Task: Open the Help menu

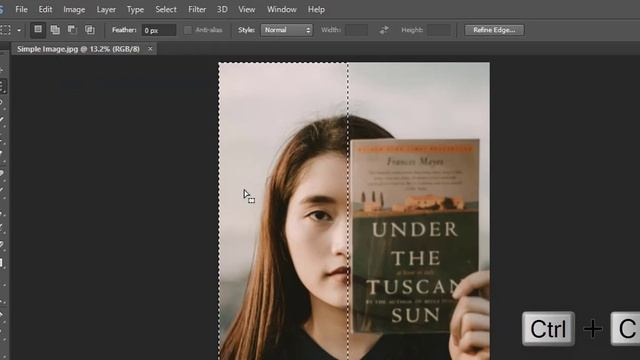Action: [x=316, y=9]
